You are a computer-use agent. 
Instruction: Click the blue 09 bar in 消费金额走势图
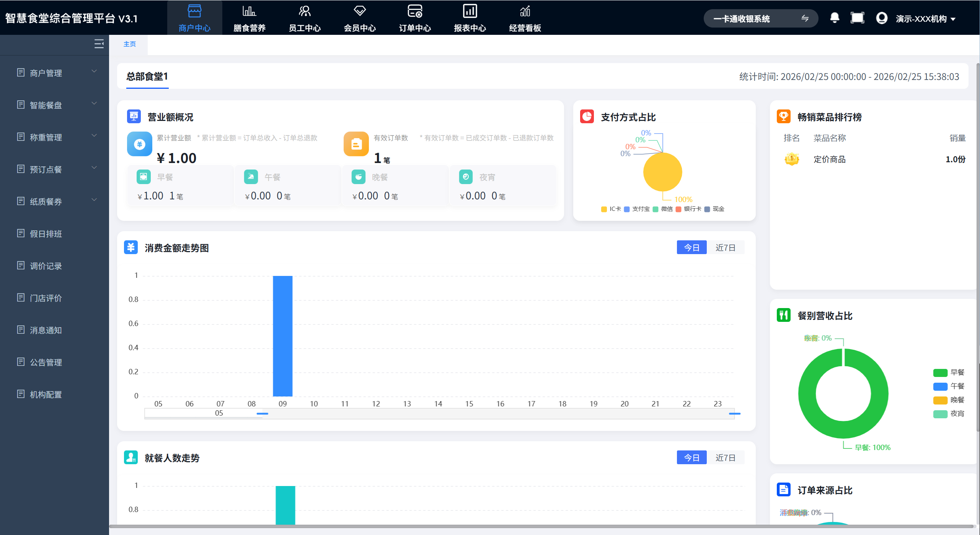282,336
